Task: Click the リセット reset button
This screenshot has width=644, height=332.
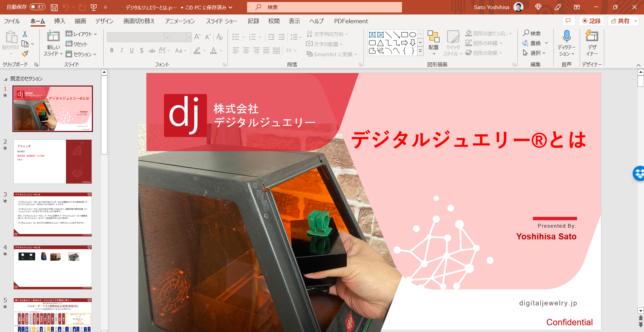Action: 76,44
